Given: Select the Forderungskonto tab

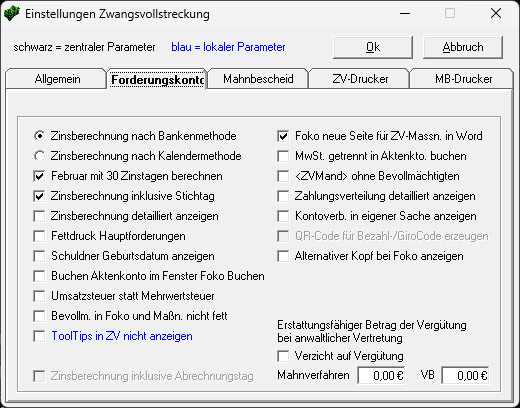Looking at the screenshot, I should tap(157, 79).
